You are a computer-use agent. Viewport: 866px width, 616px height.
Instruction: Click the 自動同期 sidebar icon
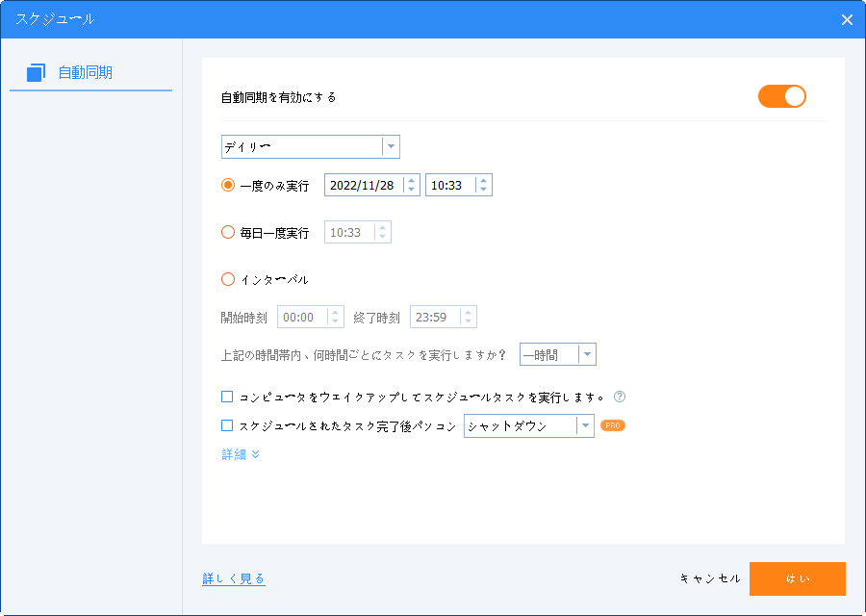[36, 72]
